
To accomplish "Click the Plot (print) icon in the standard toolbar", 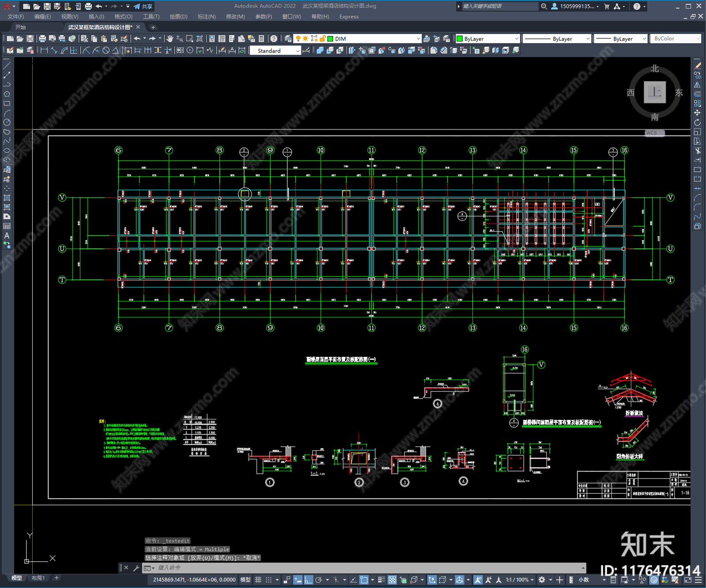I will (42, 39).
